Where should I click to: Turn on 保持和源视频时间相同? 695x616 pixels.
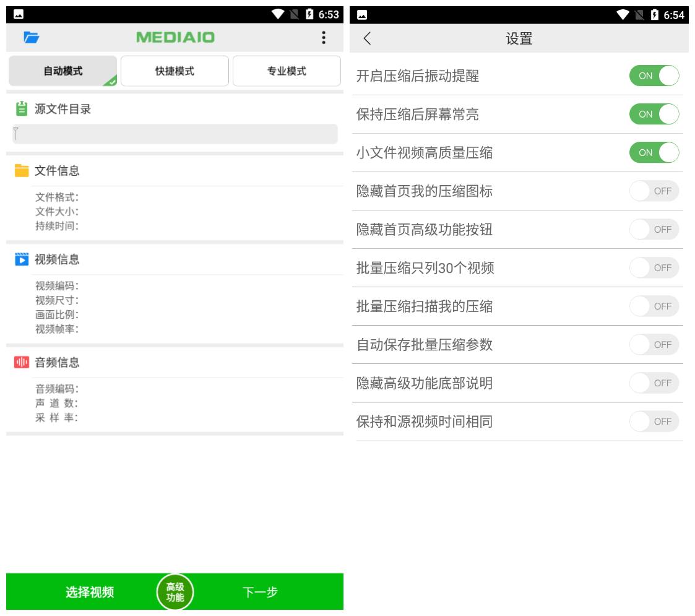(654, 421)
